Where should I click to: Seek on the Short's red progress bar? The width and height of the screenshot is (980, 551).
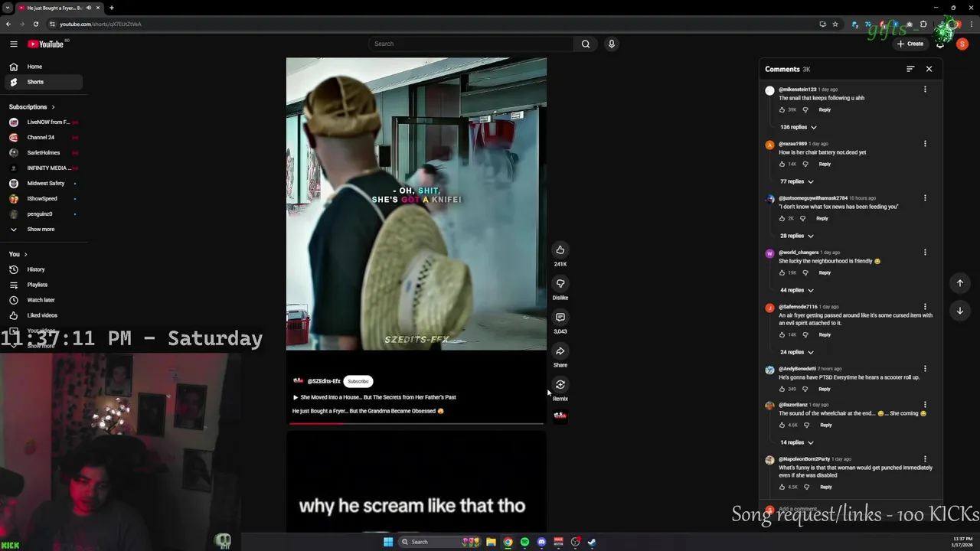click(416, 423)
